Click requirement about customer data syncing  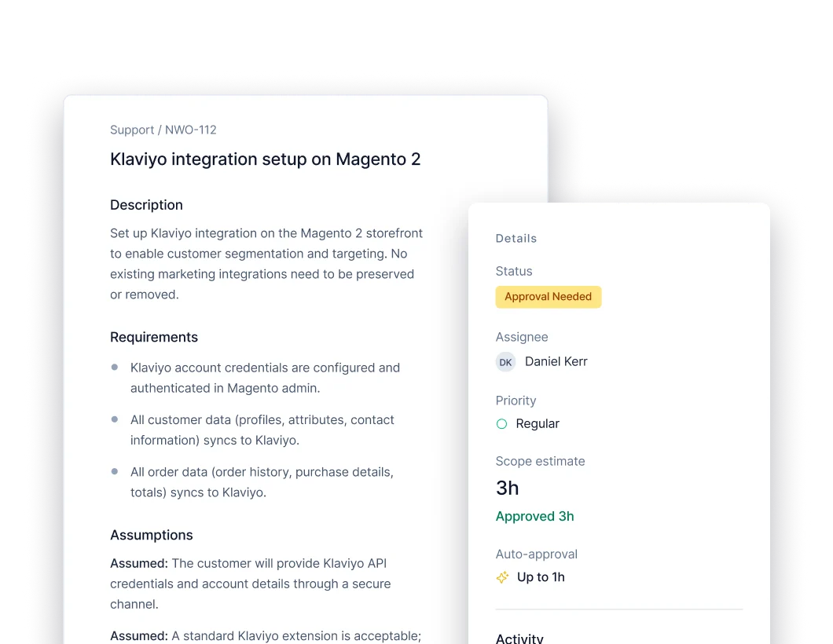click(262, 430)
